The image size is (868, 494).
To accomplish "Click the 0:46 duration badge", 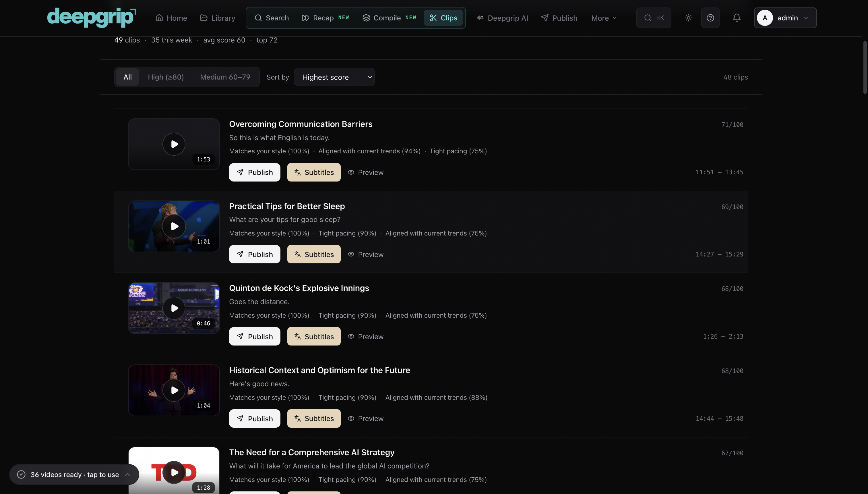I will [x=204, y=324].
